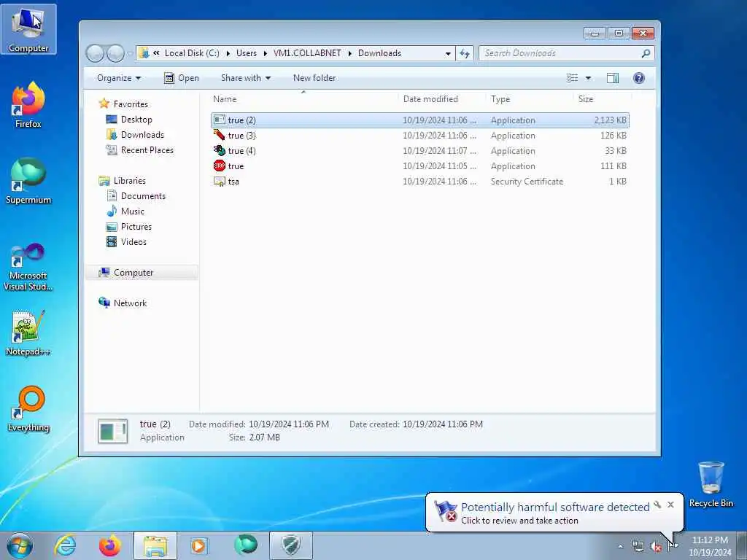Viewport: 747px width, 560px height.
Task: Open Windows Media Player taskbar icon
Action: coord(199,545)
